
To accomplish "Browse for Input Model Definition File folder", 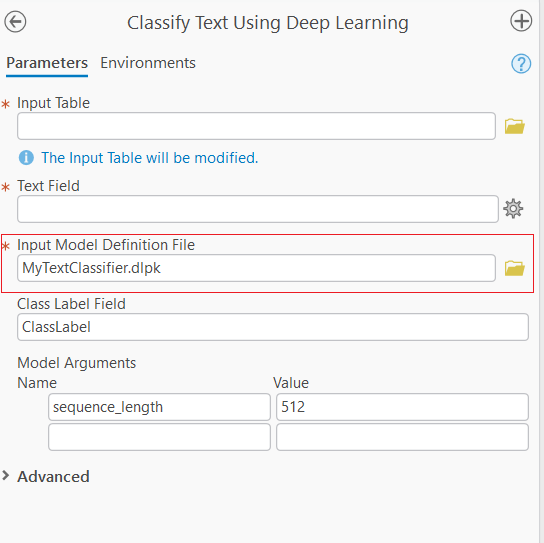I will 515,268.
